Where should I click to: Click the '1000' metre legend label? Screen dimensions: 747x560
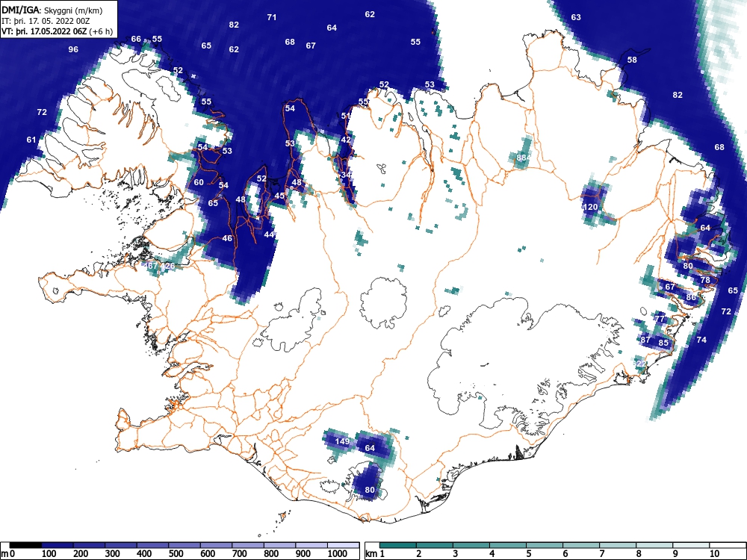tap(338, 554)
